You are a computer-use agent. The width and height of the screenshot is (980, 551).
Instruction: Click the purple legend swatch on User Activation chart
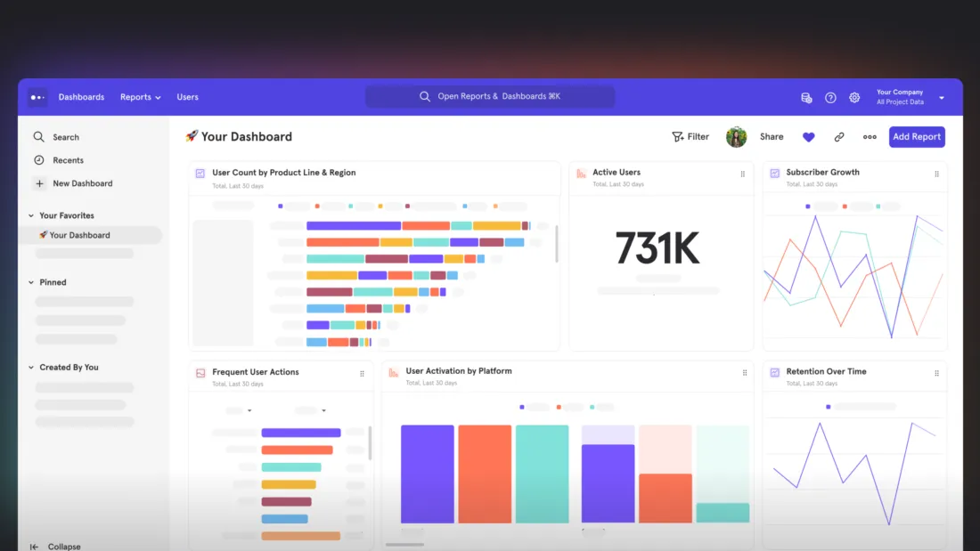[x=523, y=406]
